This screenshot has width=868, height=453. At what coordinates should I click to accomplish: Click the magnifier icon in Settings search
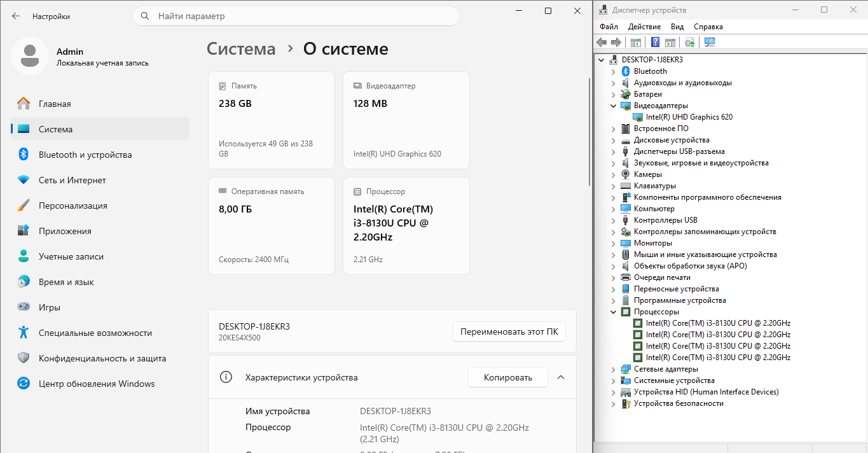pyautogui.click(x=145, y=16)
